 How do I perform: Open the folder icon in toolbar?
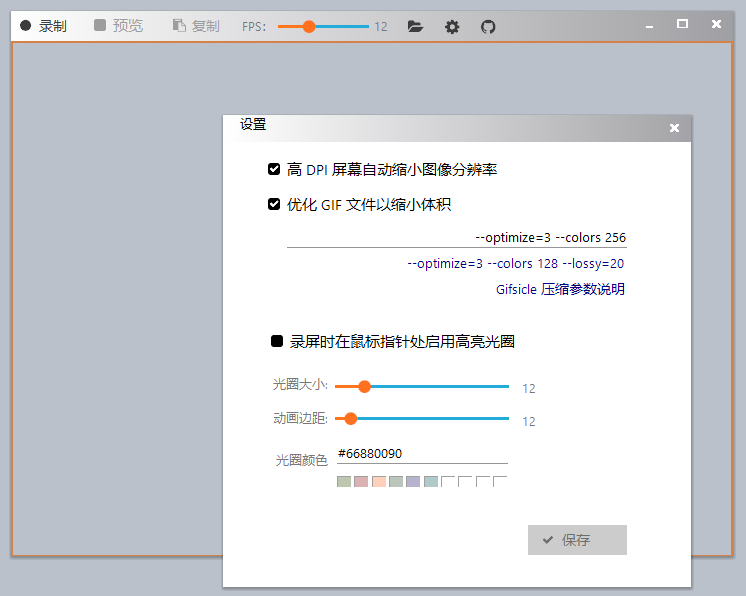pyautogui.click(x=416, y=27)
